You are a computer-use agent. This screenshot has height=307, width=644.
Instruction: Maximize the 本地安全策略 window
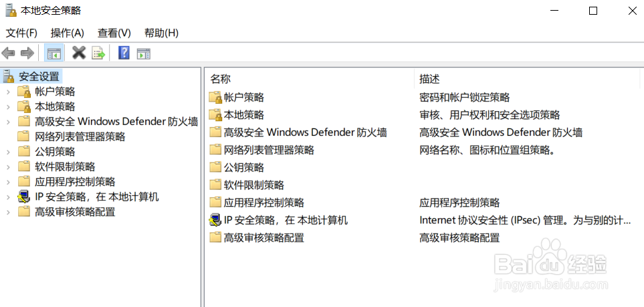click(593, 11)
